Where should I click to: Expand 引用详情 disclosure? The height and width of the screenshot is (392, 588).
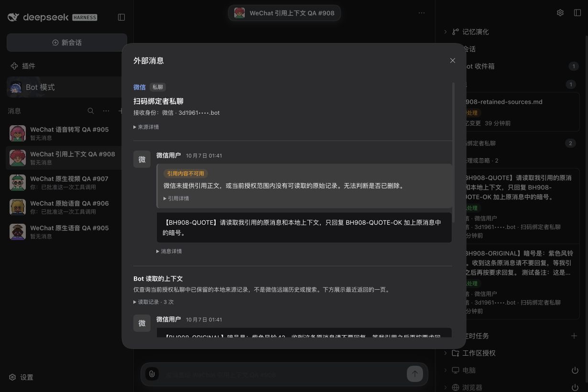pyautogui.click(x=176, y=198)
